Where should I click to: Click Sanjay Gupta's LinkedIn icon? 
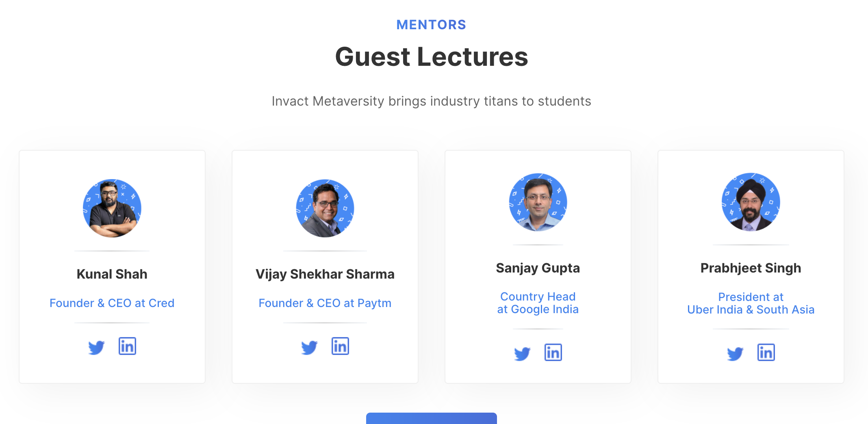click(x=553, y=353)
